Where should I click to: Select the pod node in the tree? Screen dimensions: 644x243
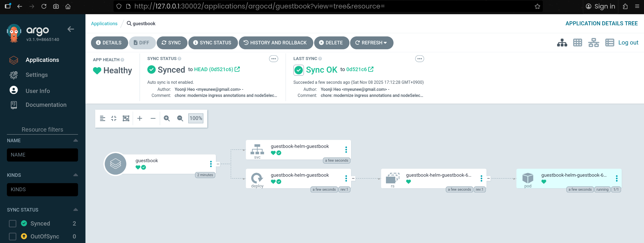pos(569,178)
